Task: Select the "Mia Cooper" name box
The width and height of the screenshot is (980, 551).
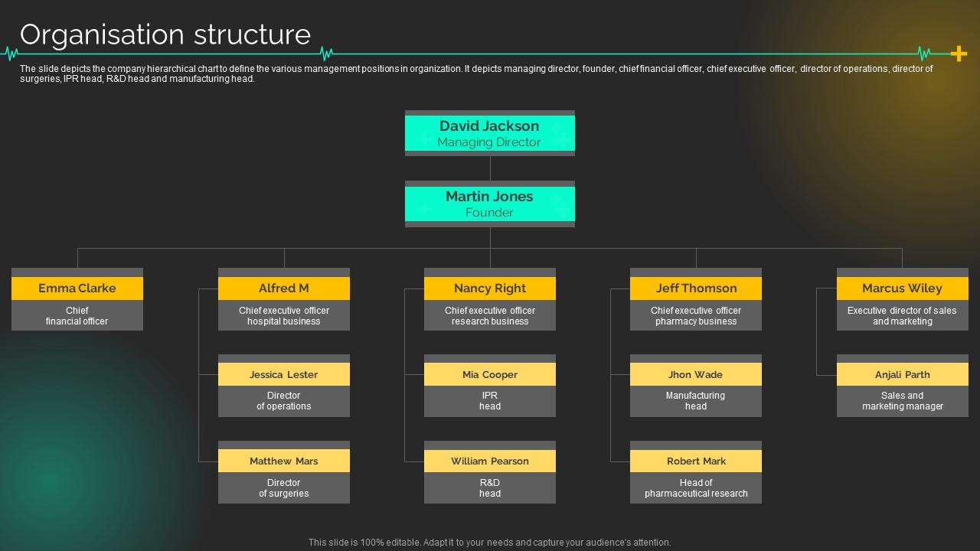Action: tap(490, 374)
